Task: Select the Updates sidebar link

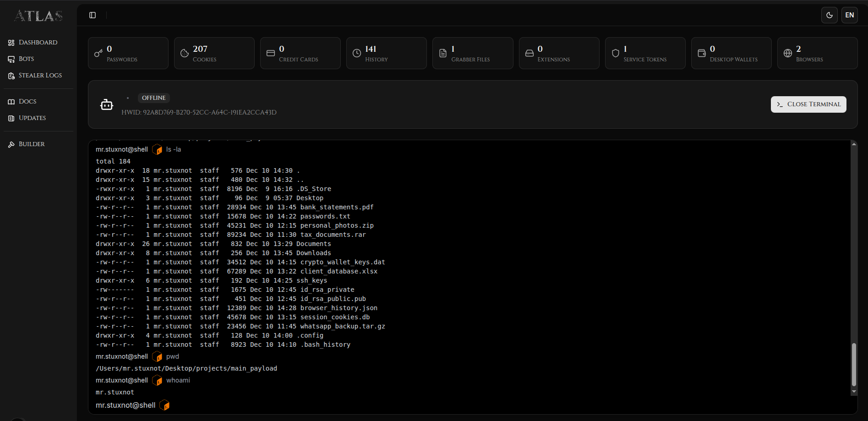Action: click(x=32, y=118)
